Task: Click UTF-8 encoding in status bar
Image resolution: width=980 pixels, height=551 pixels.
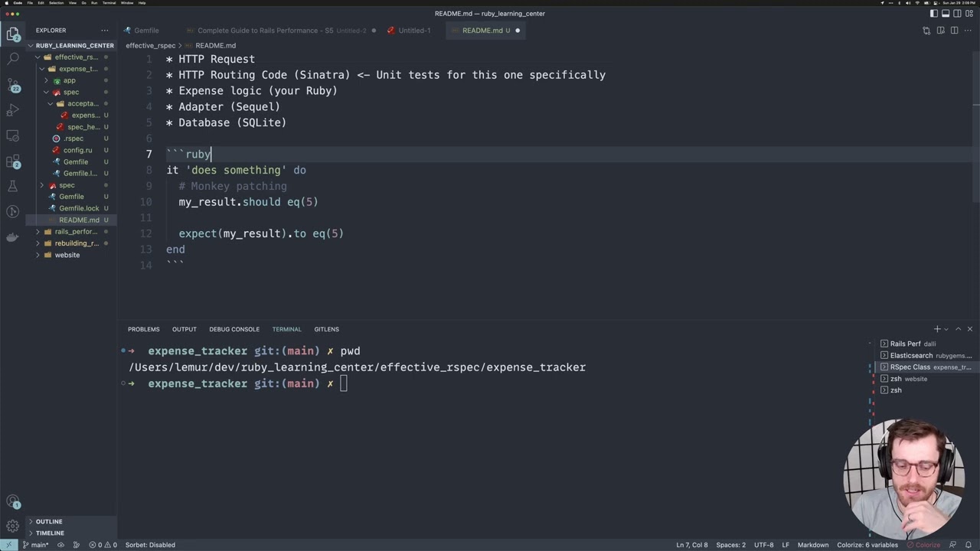Action: click(763, 545)
